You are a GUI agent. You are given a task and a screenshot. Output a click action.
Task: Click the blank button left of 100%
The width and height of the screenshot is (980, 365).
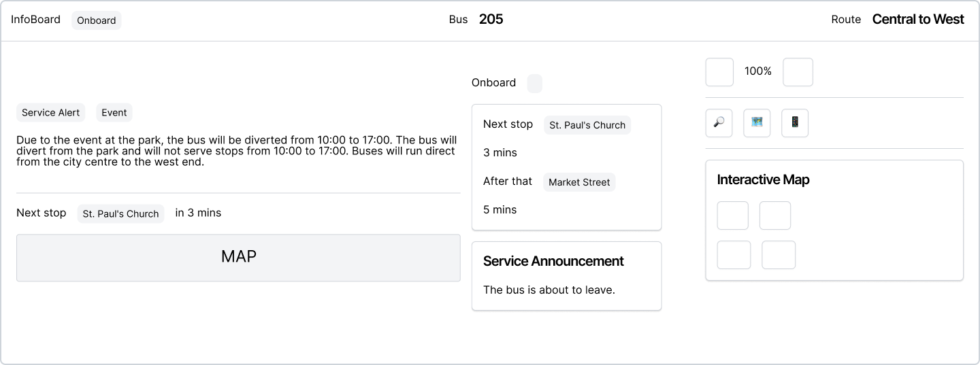tap(719, 72)
